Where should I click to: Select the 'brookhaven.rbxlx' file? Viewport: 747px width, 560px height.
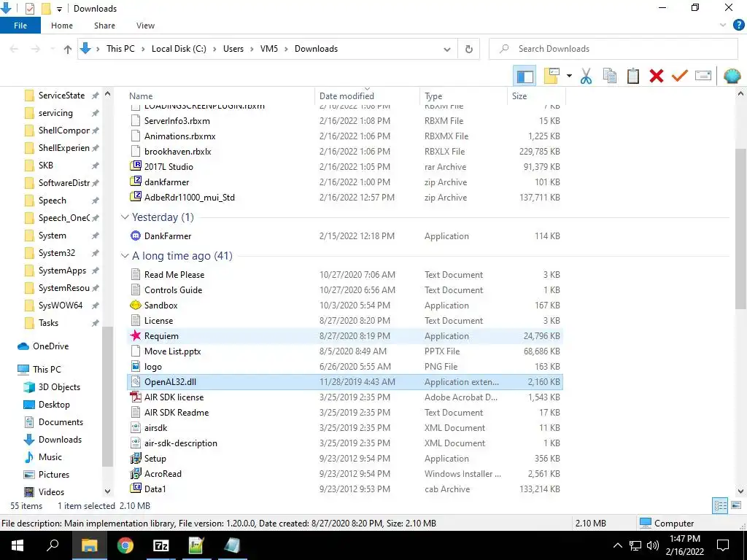(345, 151)
